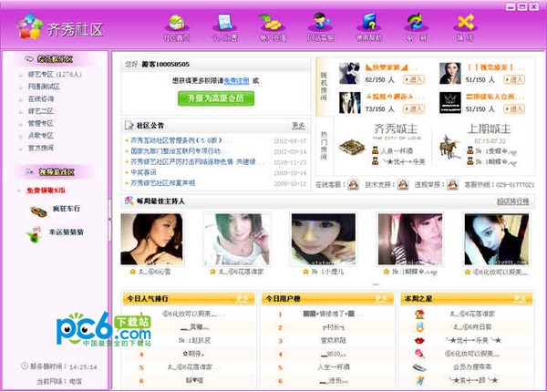Click the 齐秀城主 castle icon
The width and height of the screenshot is (547, 392).
tap(352, 148)
